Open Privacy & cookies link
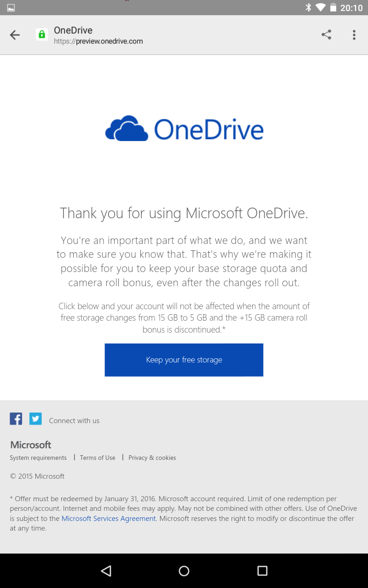 (152, 458)
